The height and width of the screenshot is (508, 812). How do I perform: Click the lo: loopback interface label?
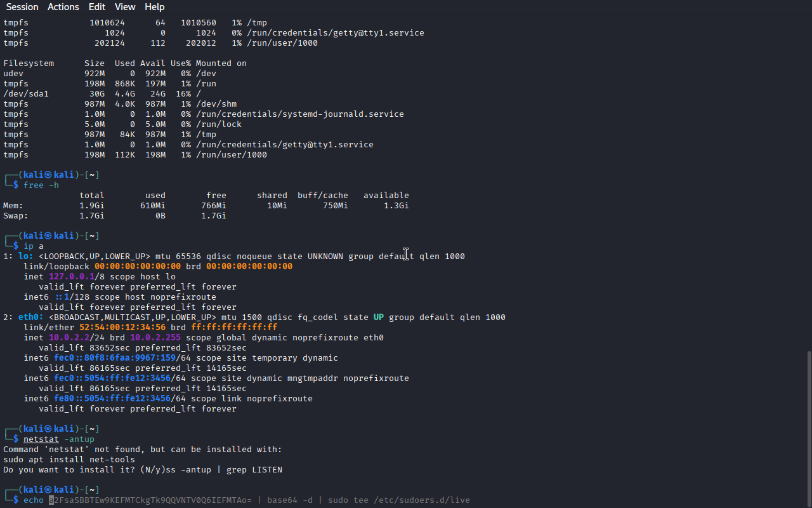coord(26,256)
